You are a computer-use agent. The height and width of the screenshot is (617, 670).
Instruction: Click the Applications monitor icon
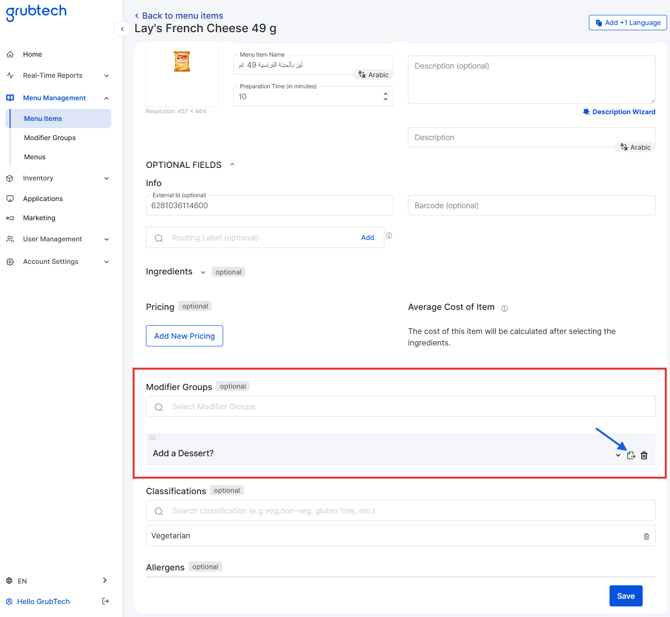10,199
